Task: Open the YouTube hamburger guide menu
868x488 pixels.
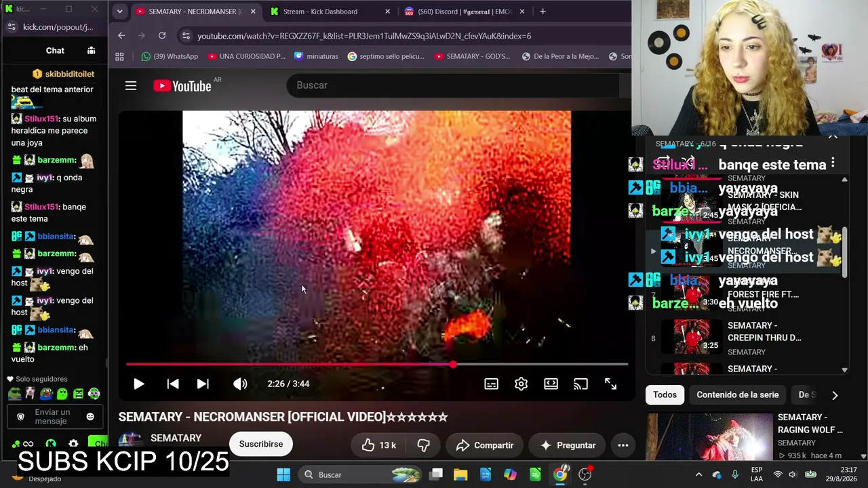Action: 131,85
